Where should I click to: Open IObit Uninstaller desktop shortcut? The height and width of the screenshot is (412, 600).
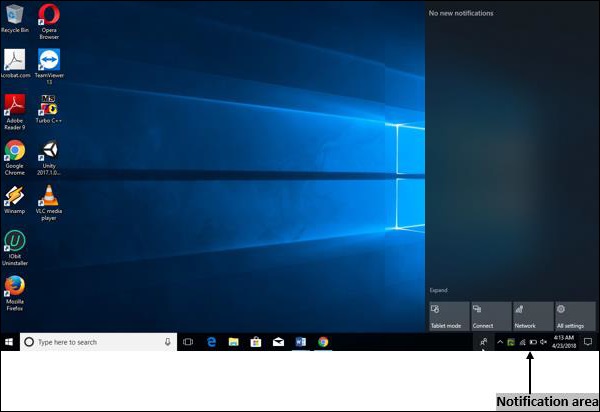point(15,241)
